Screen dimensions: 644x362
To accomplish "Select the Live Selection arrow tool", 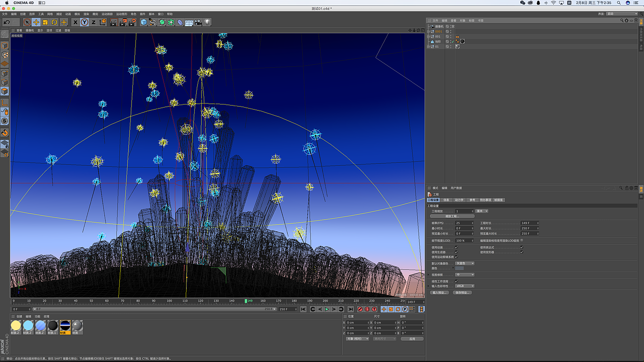I will (27, 22).
